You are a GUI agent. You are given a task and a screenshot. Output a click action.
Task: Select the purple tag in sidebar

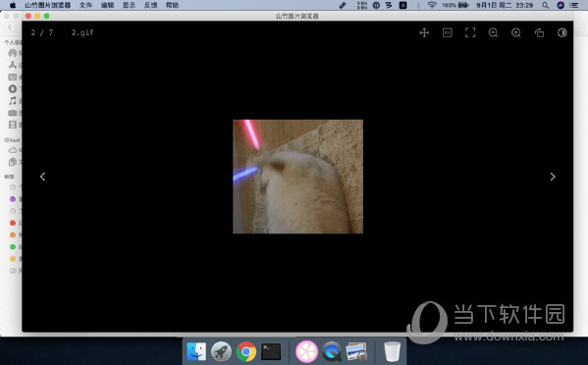[13, 198]
